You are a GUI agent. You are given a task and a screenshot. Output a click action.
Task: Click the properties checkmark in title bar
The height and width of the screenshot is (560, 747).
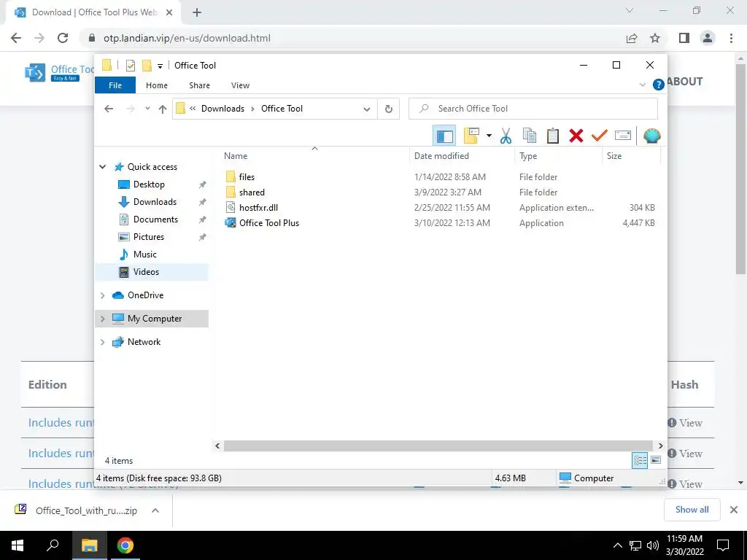131,65
